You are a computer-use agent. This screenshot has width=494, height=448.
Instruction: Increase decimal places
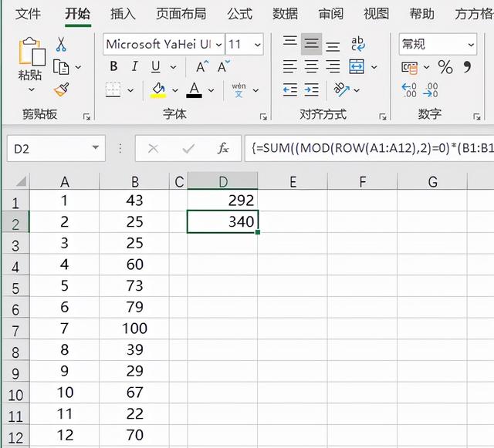click(409, 90)
